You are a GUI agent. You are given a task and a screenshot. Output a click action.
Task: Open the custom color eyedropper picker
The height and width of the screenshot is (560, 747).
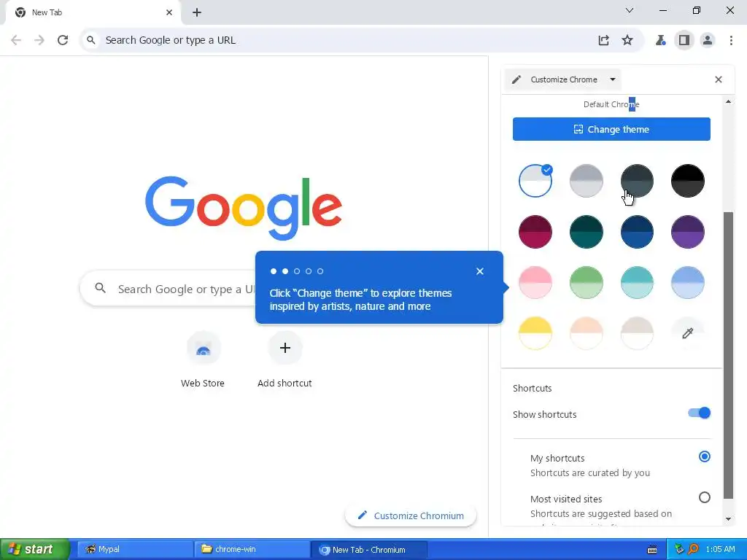[687, 332]
